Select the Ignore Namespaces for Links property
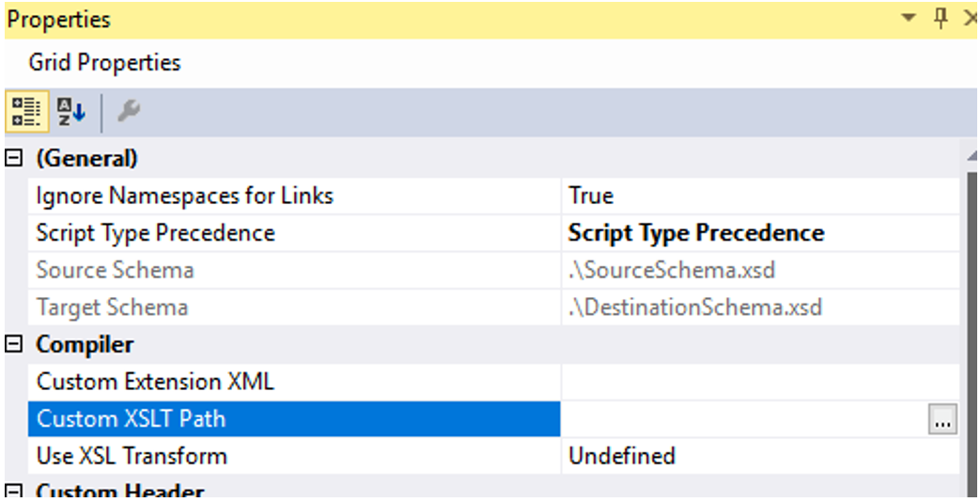The height and width of the screenshot is (502, 980). 184,196
